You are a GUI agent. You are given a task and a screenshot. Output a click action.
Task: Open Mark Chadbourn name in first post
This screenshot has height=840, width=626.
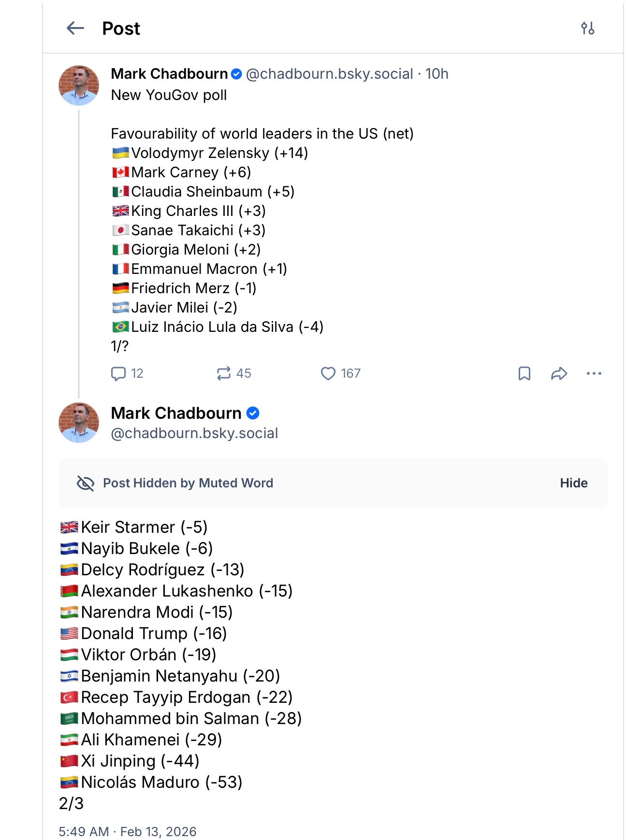169,74
